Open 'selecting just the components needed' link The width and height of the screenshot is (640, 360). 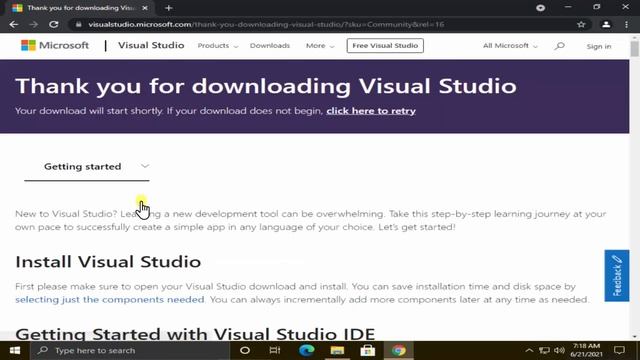(x=110, y=300)
